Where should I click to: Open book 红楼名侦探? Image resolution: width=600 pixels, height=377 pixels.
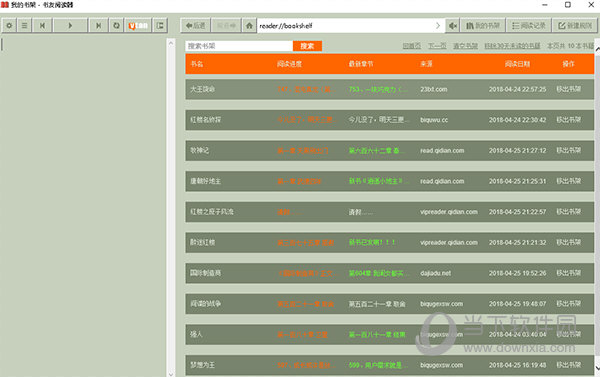coord(206,120)
